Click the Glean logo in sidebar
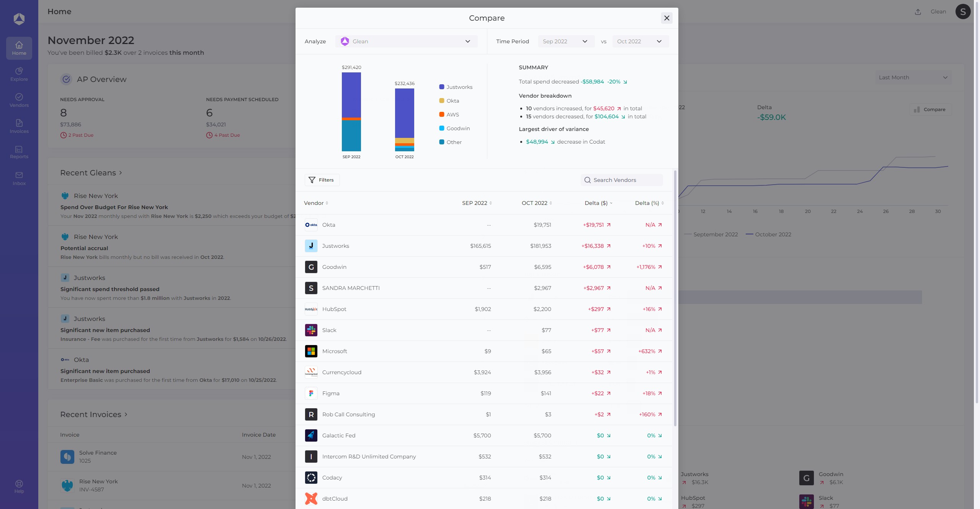Image resolution: width=980 pixels, height=509 pixels. [19, 19]
